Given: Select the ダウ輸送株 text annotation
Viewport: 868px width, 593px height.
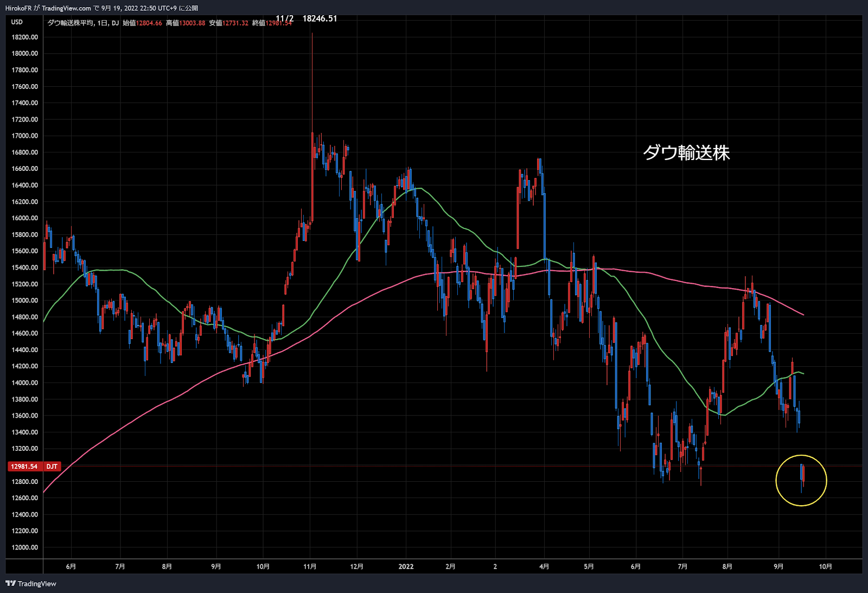Looking at the screenshot, I should (686, 152).
